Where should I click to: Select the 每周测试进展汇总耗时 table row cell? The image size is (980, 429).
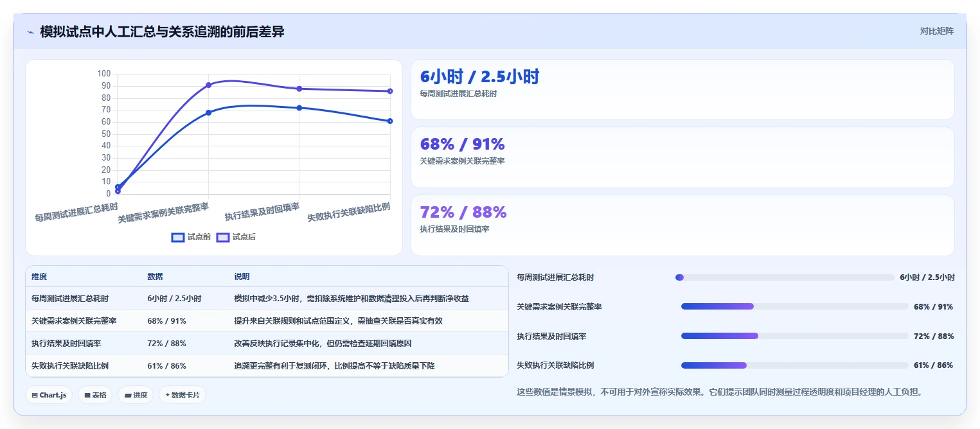click(x=70, y=299)
